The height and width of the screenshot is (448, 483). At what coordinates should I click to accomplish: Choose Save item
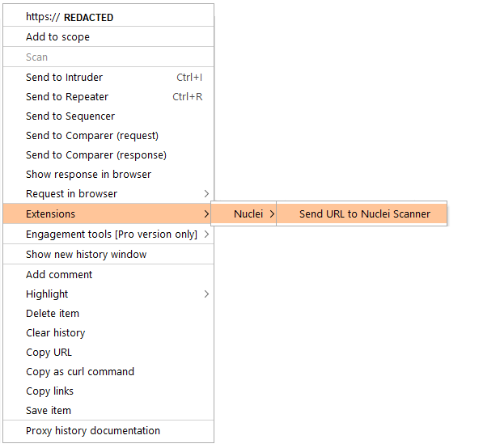coord(108,411)
